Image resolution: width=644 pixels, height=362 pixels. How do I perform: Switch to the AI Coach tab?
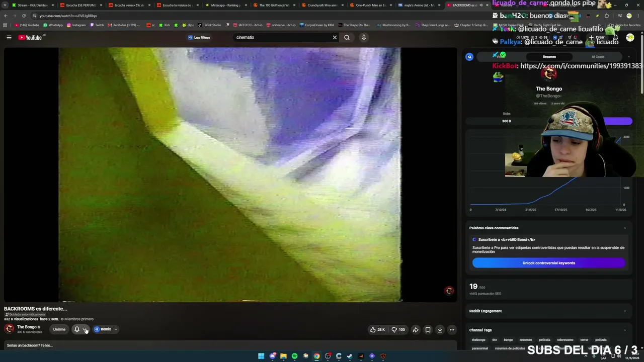(x=598, y=57)
